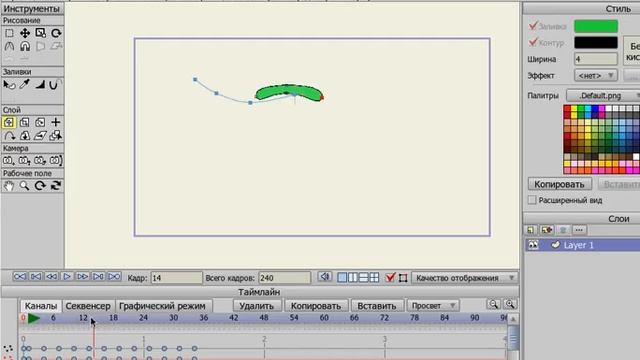Screen dimensions: 640x360
Task: Click the Всего кадров field
Action: (x=284, y=278)
